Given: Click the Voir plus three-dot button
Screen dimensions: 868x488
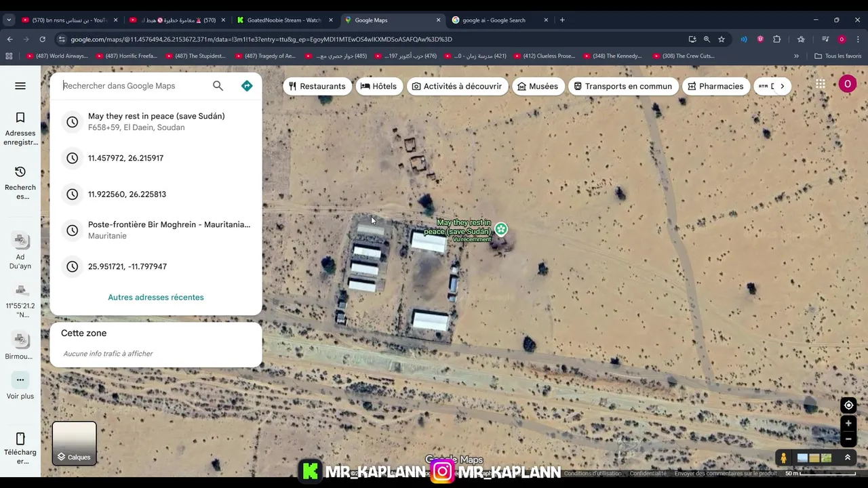Looking at the screenshot, I should click(x=20, y=380).
